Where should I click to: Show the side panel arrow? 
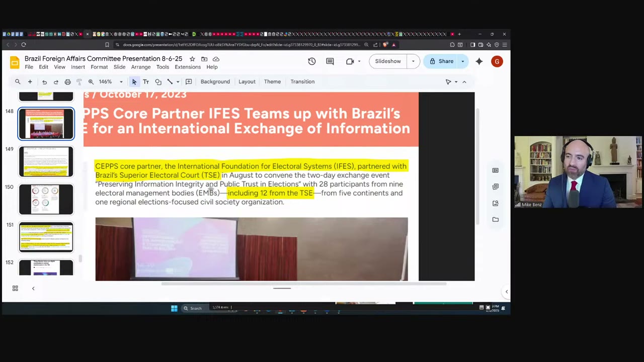[507, 292]
